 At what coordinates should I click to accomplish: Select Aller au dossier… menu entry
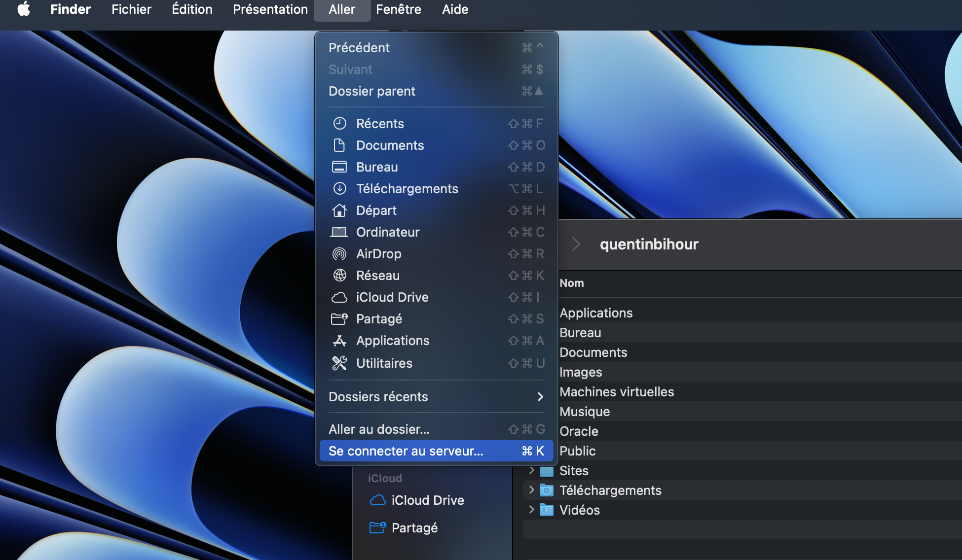point(436,429)
